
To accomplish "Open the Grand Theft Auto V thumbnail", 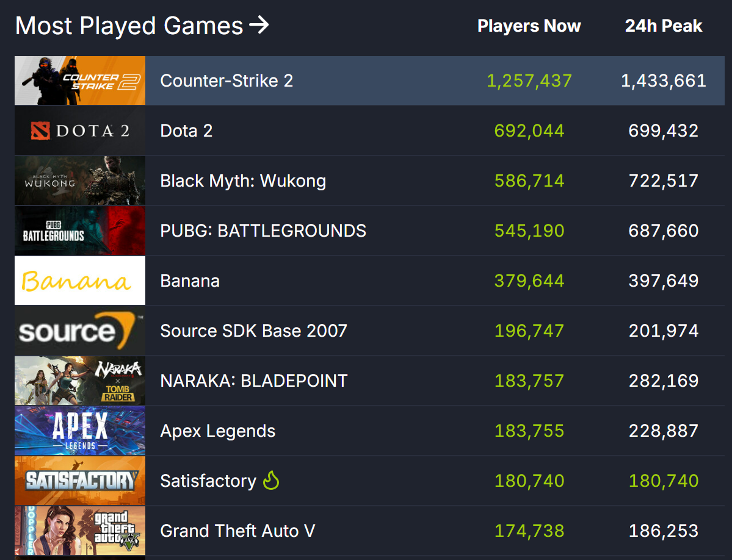I will [x=80, y=531].
